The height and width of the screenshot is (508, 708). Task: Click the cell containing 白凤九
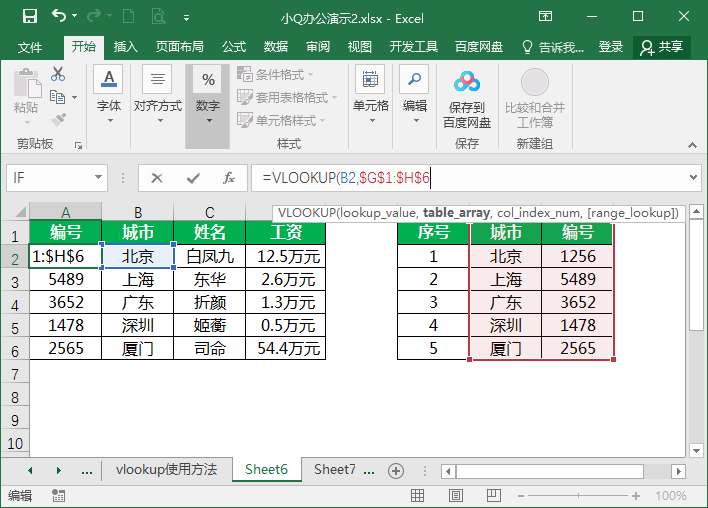(x=210, y=256)
